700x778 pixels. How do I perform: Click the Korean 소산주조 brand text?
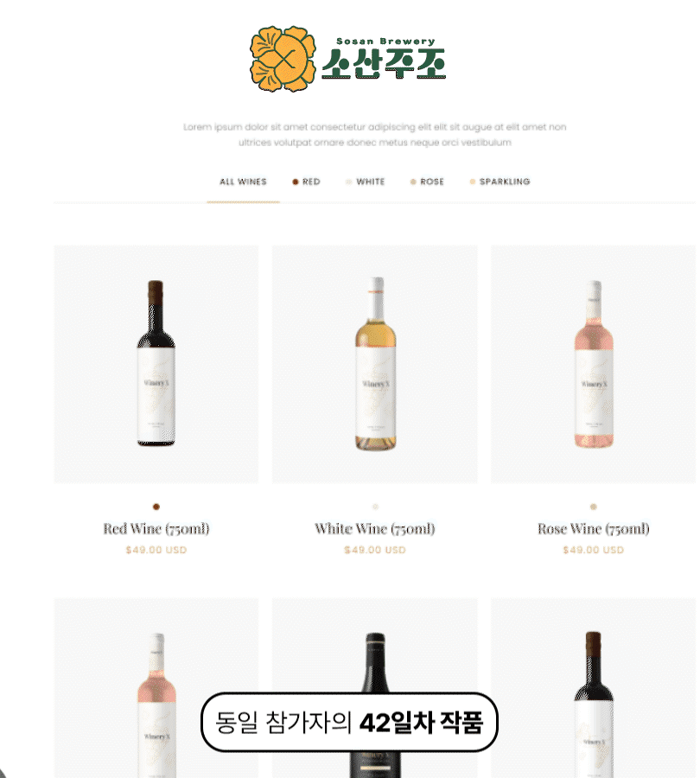(384, 64)
